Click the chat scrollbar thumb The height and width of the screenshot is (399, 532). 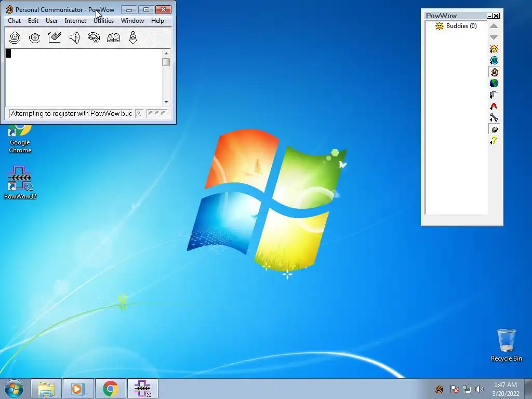tap(166, 62)
